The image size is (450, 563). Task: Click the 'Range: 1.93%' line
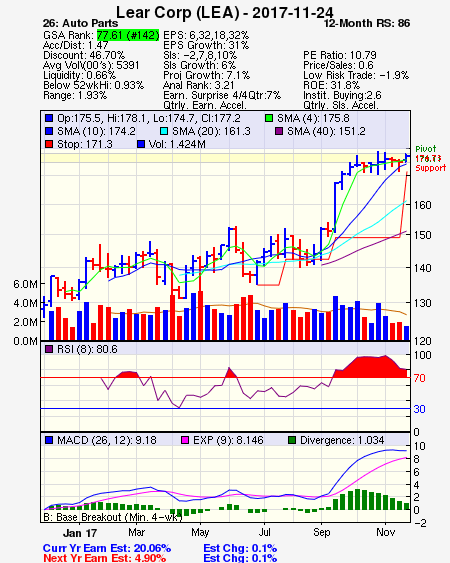click(75, 96)
